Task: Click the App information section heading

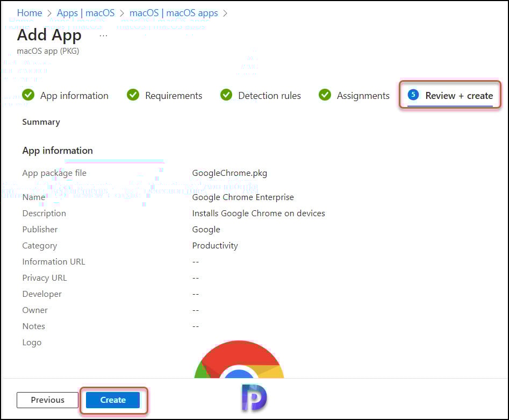Action: point(58,151)
